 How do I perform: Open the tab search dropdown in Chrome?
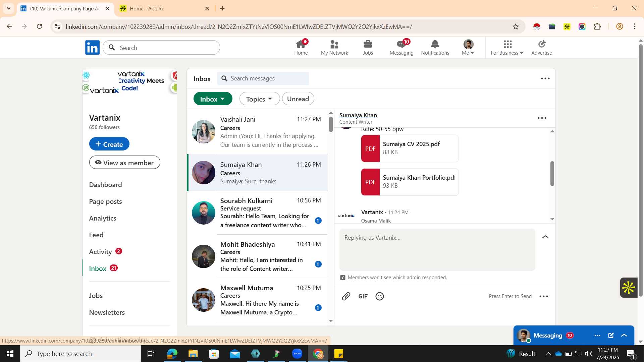[x=9, y=8]
